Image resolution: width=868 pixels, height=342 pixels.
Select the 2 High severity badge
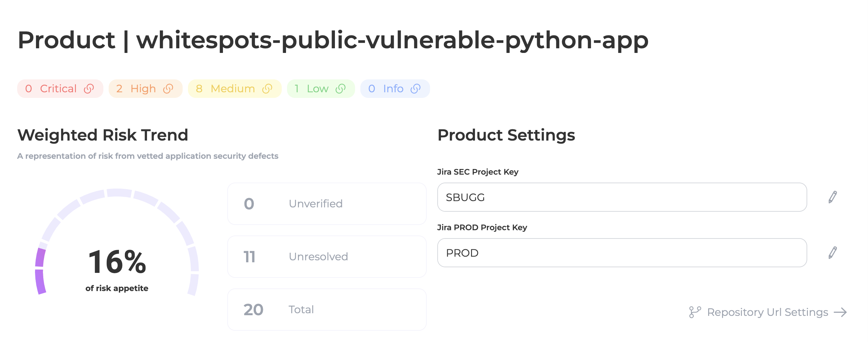click(x=146, y=89)
